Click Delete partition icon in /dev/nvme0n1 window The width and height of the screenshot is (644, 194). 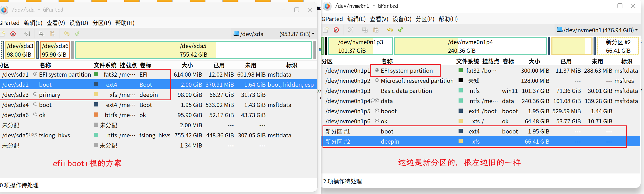coord(336,30)
